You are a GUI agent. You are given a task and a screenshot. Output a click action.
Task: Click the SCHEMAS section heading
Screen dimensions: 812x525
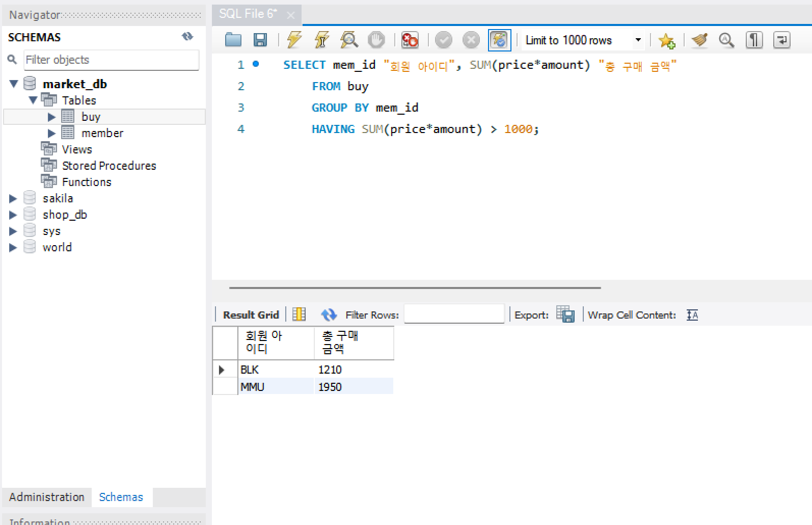[x=34, y=37]
